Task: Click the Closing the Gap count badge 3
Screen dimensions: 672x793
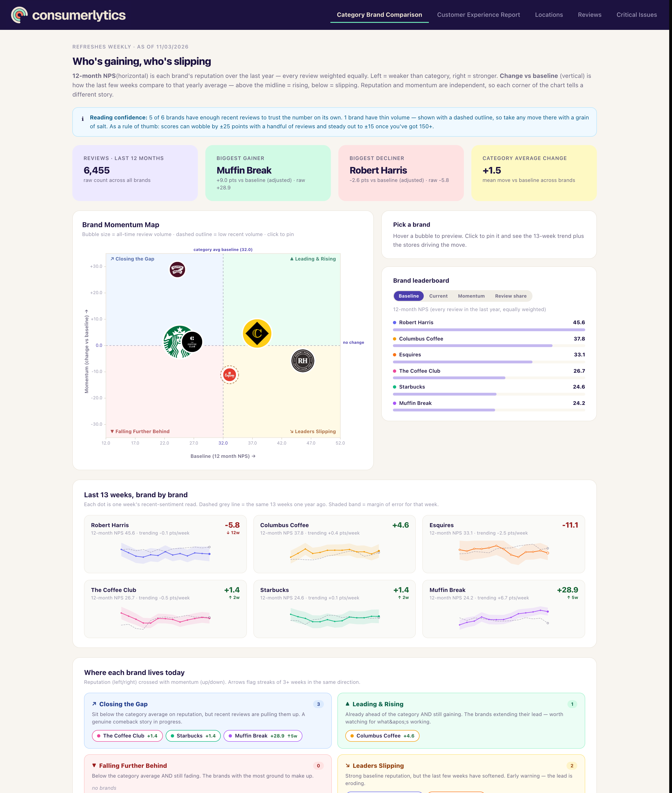Action: pos(318,704)
